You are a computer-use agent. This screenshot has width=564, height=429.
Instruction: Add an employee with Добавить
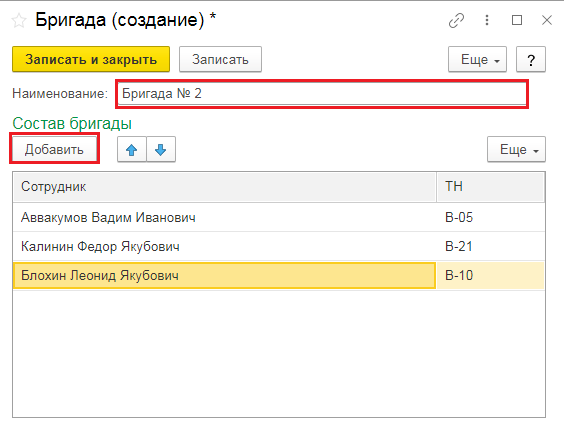point(54,149)
